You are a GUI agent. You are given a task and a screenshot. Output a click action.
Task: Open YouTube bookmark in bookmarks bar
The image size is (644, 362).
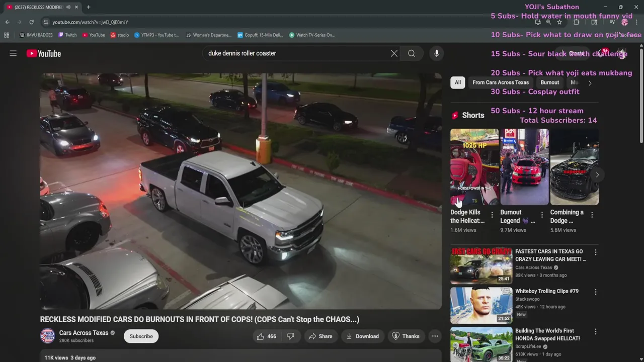(x=94, y=35)
